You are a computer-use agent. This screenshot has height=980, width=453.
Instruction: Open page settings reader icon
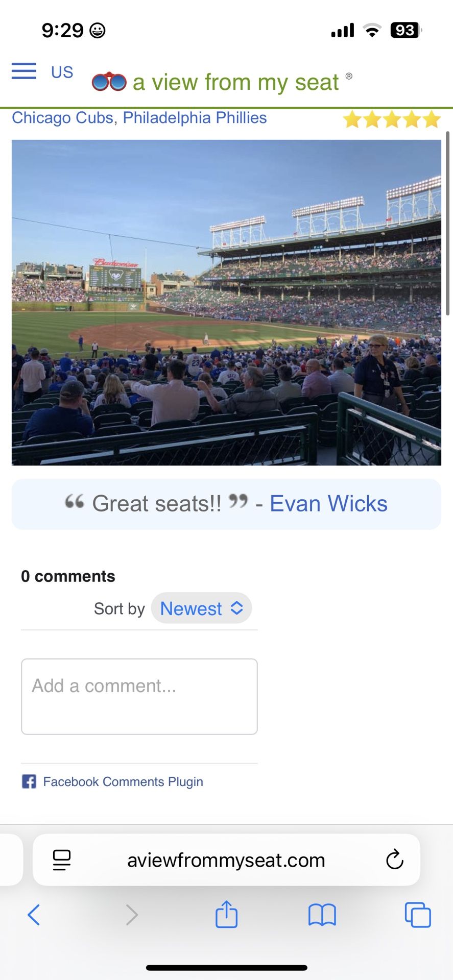[x=62, y=860]
